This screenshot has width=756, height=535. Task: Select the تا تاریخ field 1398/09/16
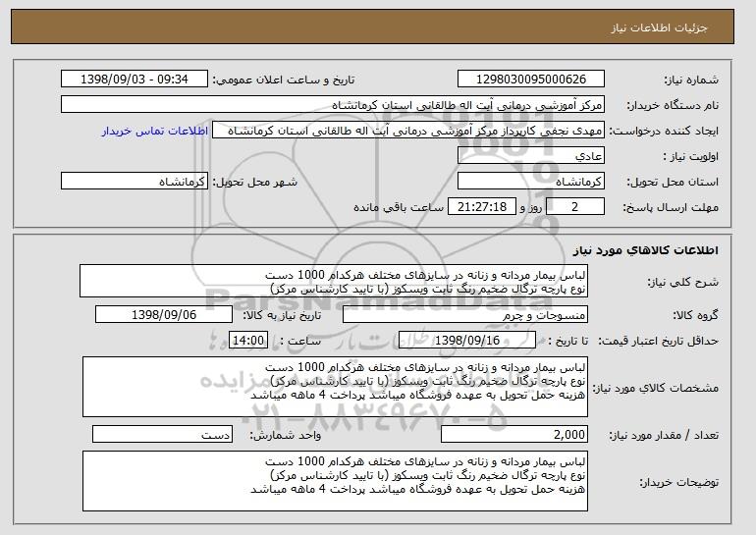[x=467, y=341]
